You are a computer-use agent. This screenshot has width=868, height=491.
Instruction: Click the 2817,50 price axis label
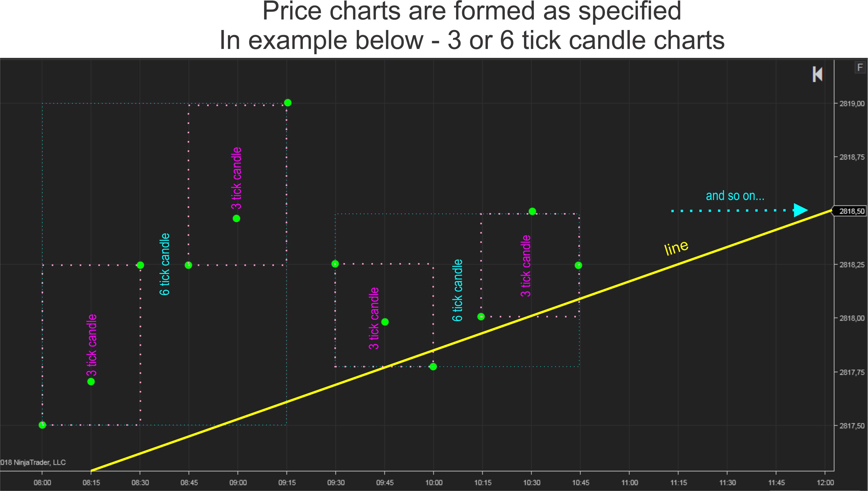(852, 426)
